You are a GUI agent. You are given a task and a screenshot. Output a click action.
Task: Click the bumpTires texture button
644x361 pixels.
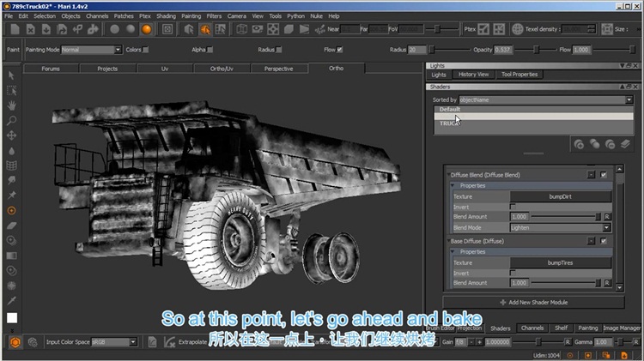[x=559, y=262]
